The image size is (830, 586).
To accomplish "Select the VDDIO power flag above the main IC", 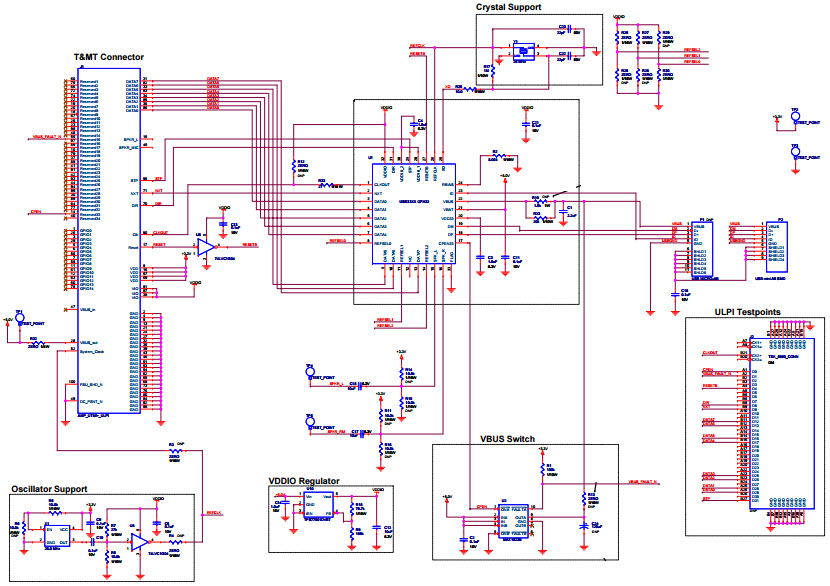I will (385, 108).
